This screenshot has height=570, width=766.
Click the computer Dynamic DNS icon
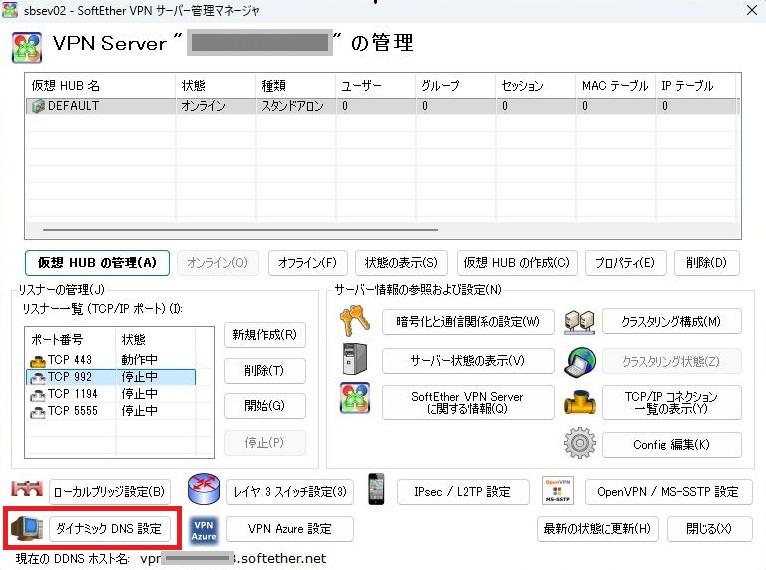[26, 528]
